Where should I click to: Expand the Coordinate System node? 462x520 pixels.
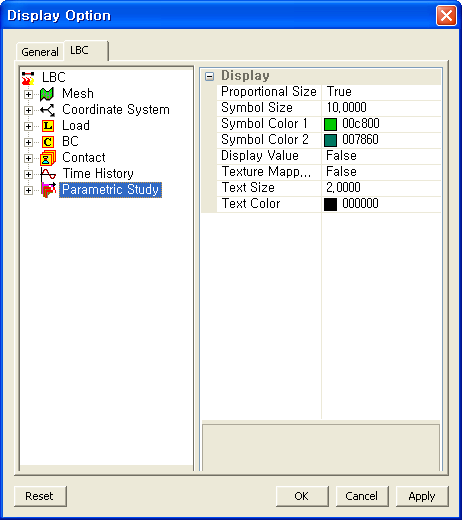coord(28,110)
